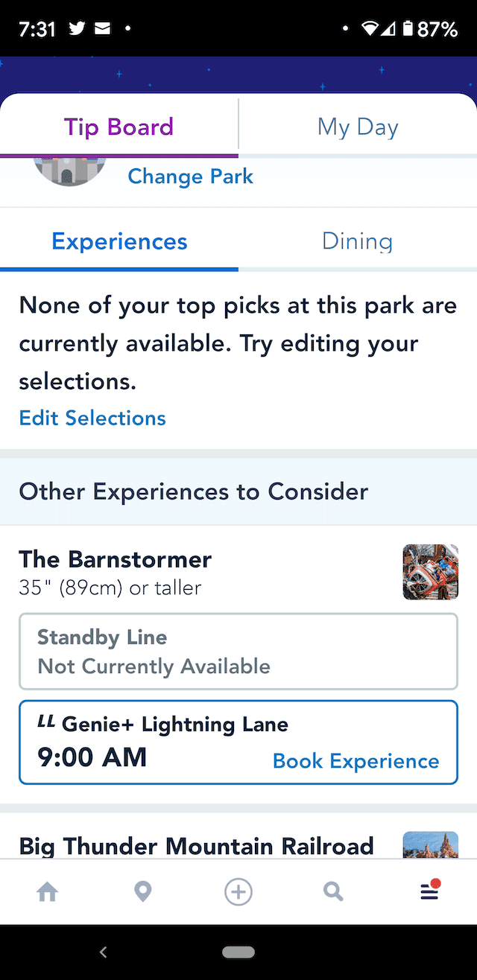Tap the mail notification icon in status bar
Screen dimensions: 477x980
[102, 28]
